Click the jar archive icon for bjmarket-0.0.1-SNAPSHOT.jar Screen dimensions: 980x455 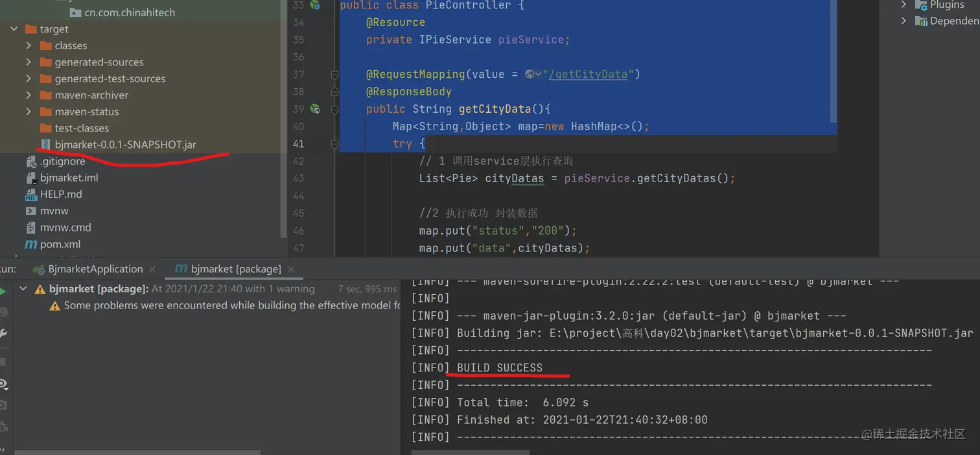tap(45, 145)
